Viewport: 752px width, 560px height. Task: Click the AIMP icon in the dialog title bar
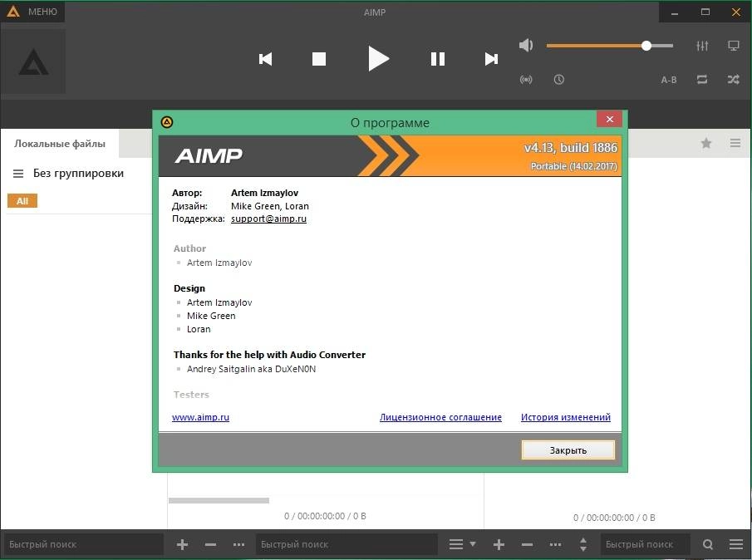[x=167, y=122]
